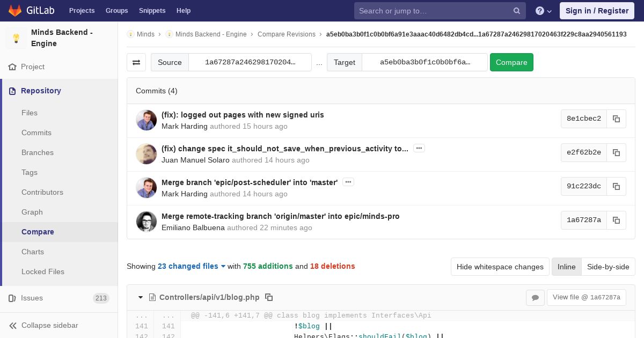Toggle comments for blog.php diff
Image resolution: width=644 pixels, height=338 pixels.
coord(535,297)
